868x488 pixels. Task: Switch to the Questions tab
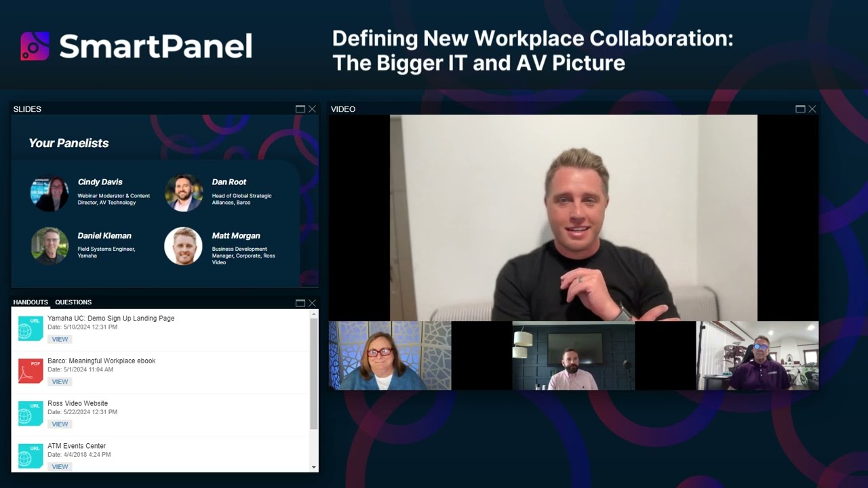(x=73, y=302)
